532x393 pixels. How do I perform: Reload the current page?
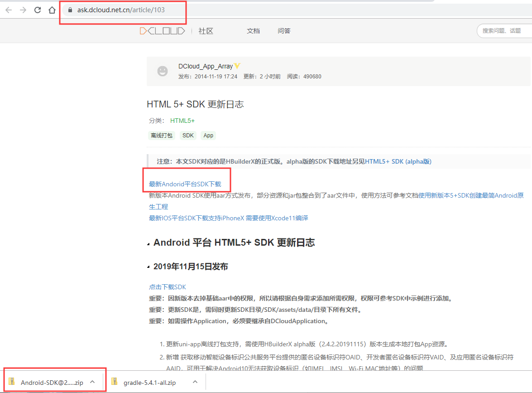click(38, 10)
